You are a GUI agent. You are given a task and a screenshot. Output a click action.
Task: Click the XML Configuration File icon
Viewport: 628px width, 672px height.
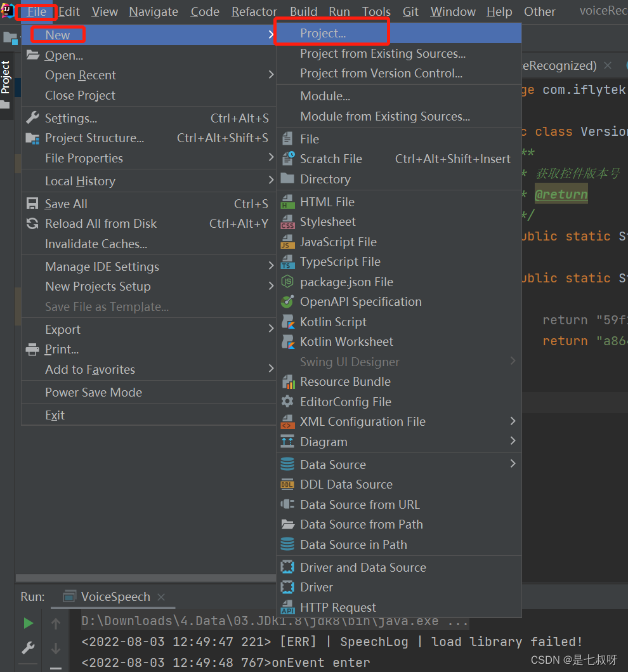tap(287, 422)
